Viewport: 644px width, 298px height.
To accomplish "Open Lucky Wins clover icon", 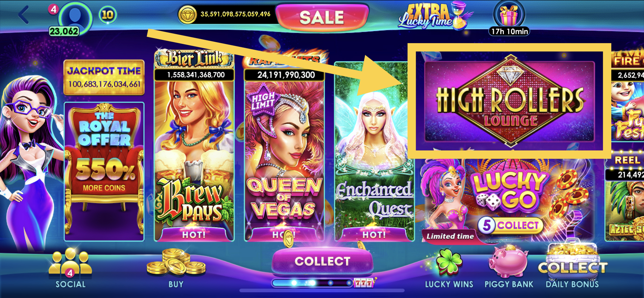I will click(x=449, y=263).
